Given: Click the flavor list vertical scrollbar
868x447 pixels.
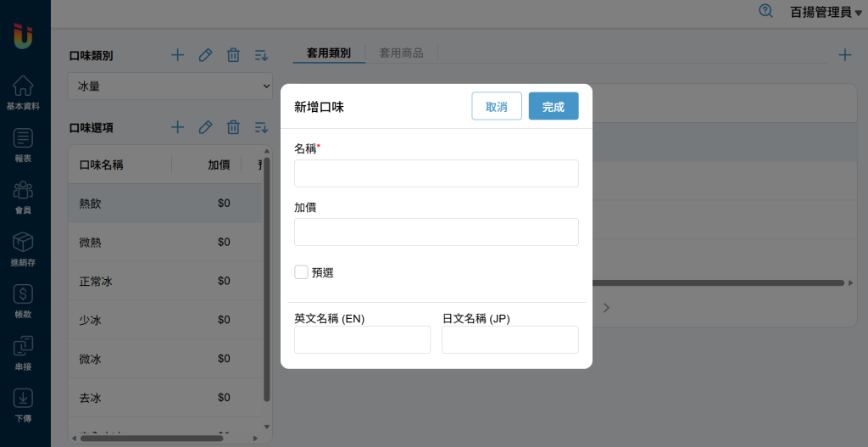Looking at the screenshot, I should coord(267,280).
